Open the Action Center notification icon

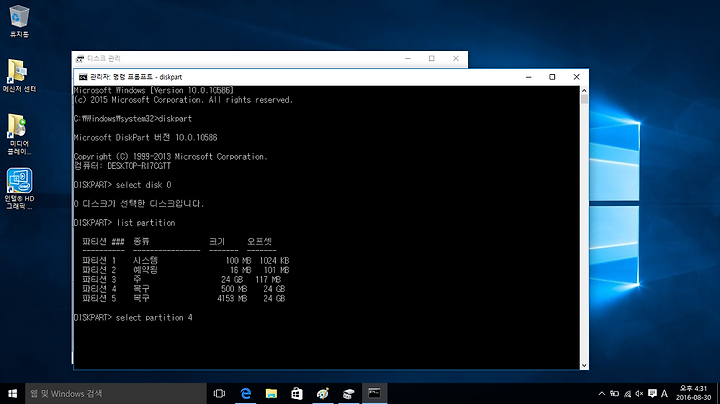(x=652, y=393)
